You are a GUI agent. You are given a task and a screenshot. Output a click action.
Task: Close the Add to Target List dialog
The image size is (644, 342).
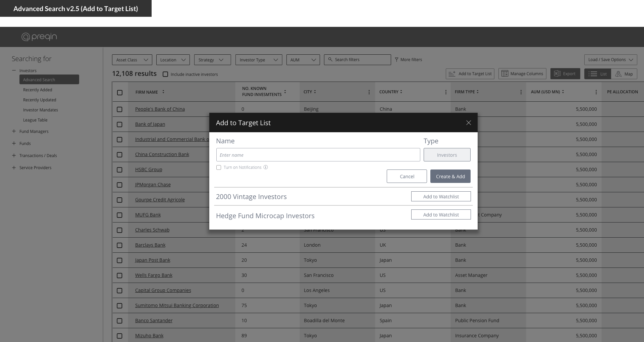pyautogui.click(x=469, y=123)
